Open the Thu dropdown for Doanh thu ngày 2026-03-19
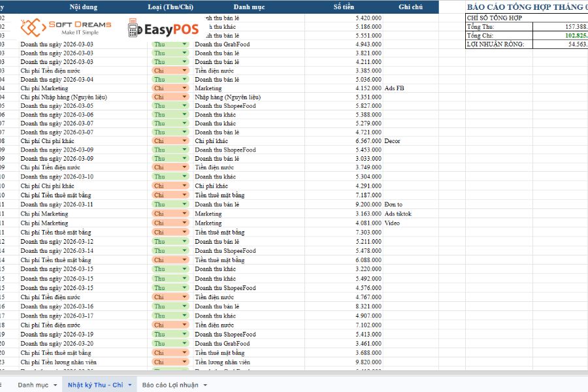Image resolution: width=588 pixels, height=392 pixels. pyautogui.click(x=184, y=335)
